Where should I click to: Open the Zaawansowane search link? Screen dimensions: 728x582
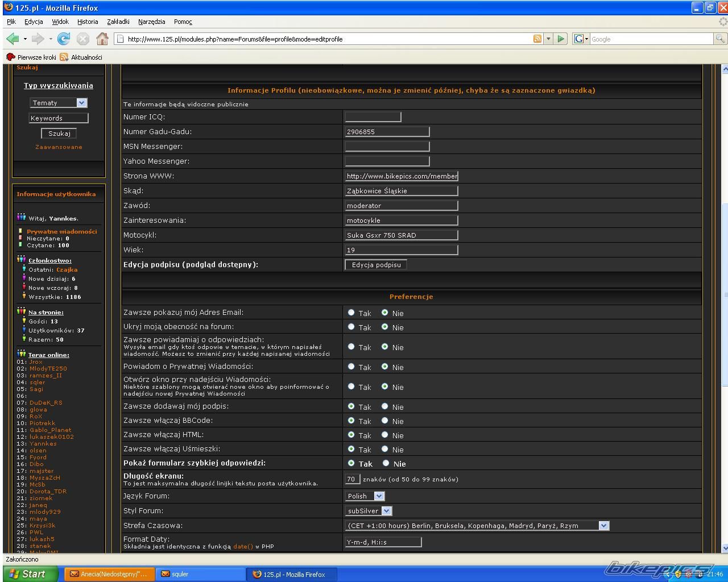tap(59, 147)
